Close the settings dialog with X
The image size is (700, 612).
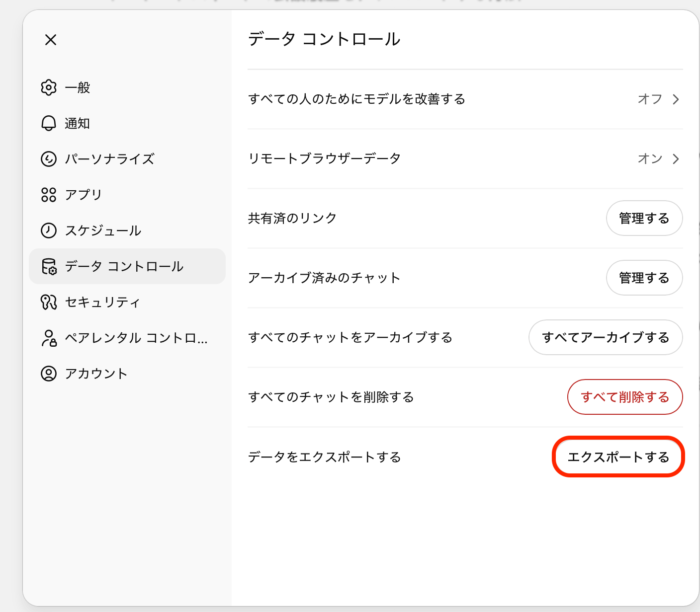[51, 40]
